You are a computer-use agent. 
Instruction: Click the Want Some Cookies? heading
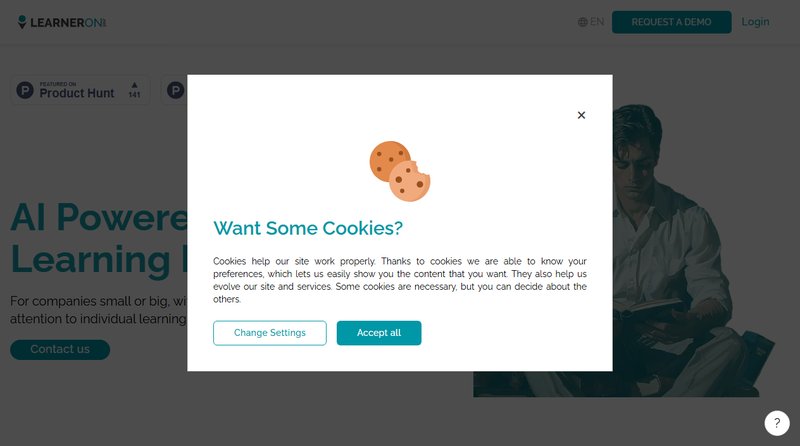[308, 228]
